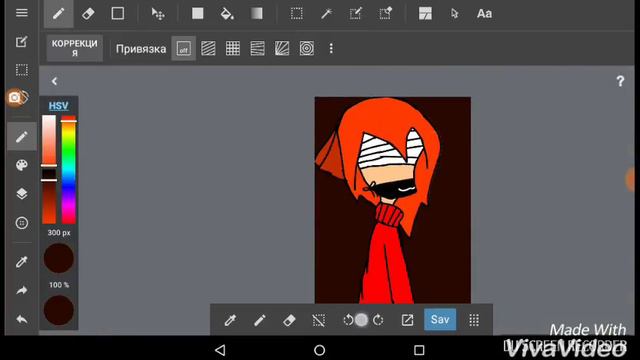This screenshot has width=640, height=360.
Task: Enable vanishing point snap guide
Action: point(257,49)
